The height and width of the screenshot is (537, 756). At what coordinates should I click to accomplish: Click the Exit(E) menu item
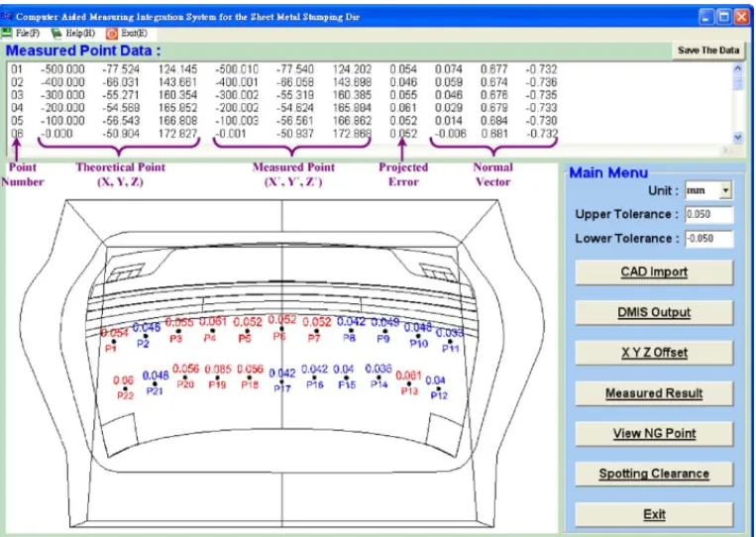point(134,34)
